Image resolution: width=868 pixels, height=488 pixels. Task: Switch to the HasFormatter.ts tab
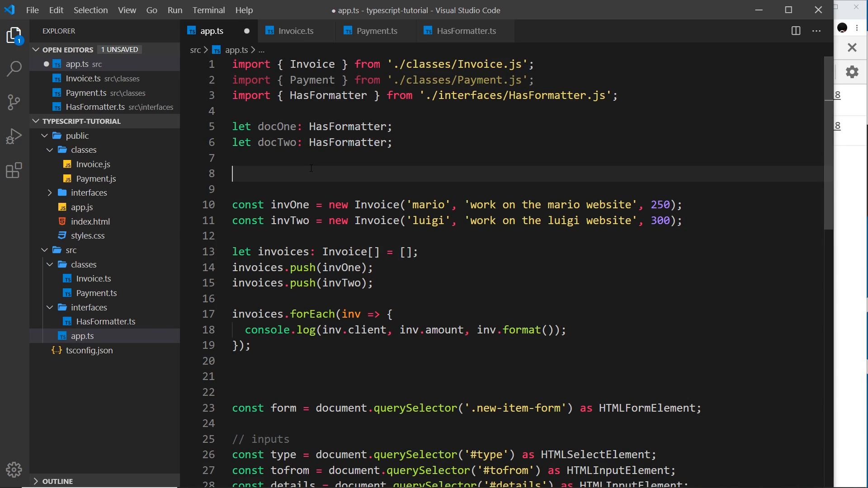466,31
